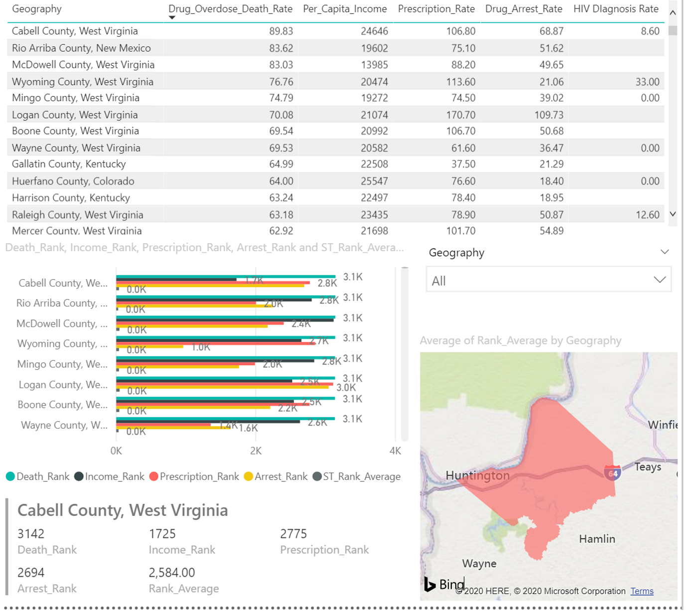
Task: Select Raleigh County, West Virginia row
Action: 335,215
